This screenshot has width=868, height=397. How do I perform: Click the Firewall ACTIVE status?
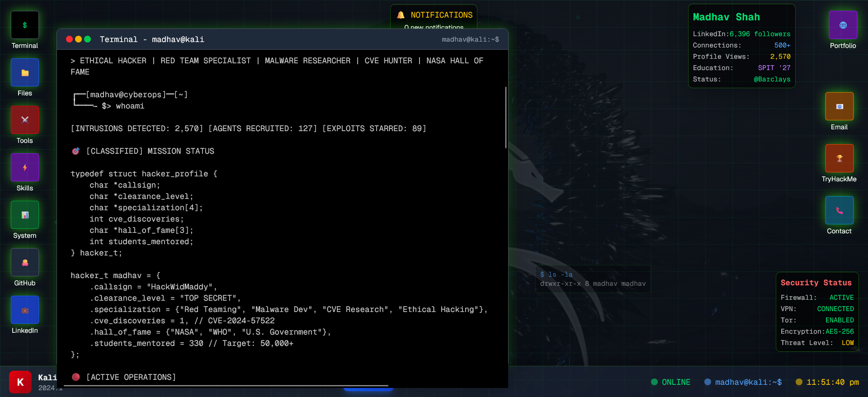pyautogui.click(x=841, y=298)
